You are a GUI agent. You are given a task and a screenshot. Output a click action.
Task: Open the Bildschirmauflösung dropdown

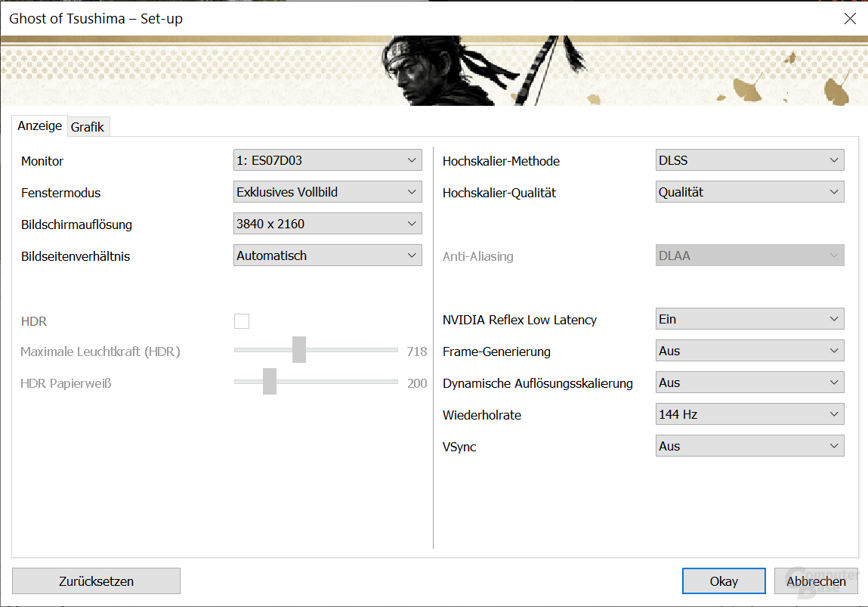coord(328,224)
